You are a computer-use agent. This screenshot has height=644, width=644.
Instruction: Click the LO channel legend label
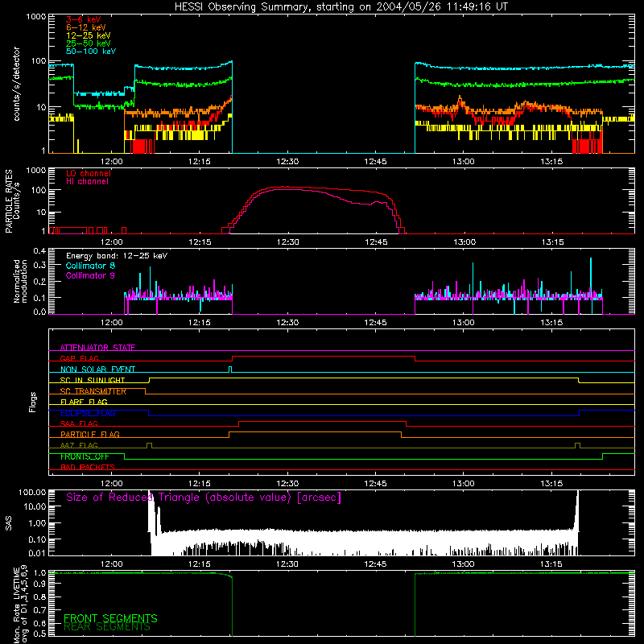pyautogui.click(x=89, y=173)
